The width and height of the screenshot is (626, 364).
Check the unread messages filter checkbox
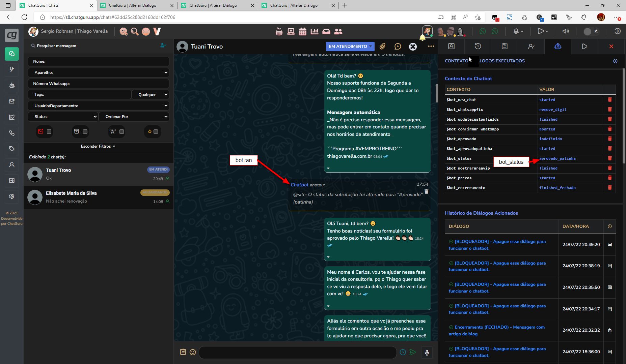(x=49, y=132)
